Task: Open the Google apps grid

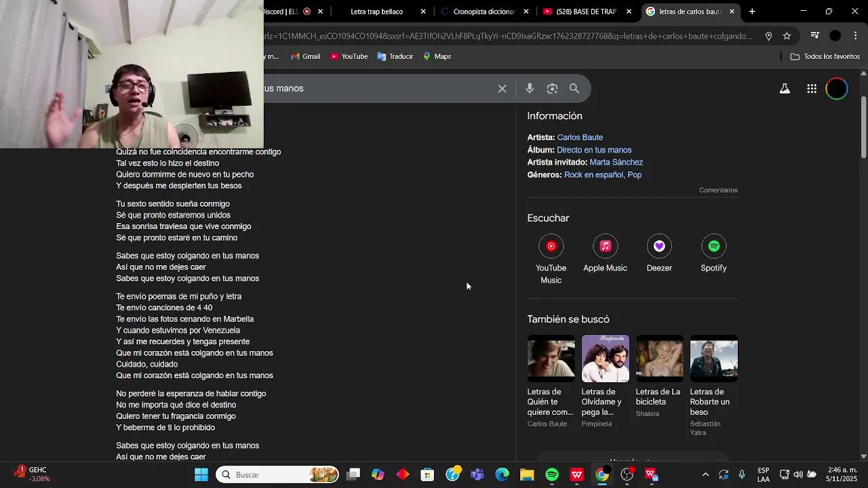Action: pyautogui.click(x=812, y=89)
